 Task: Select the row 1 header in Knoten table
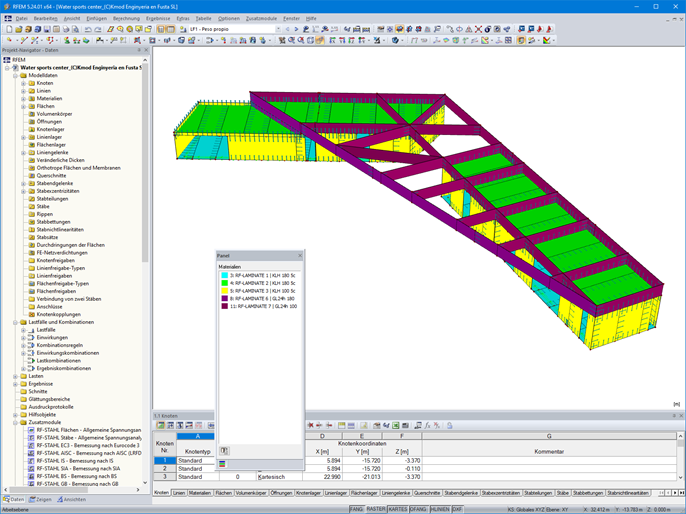164,461
